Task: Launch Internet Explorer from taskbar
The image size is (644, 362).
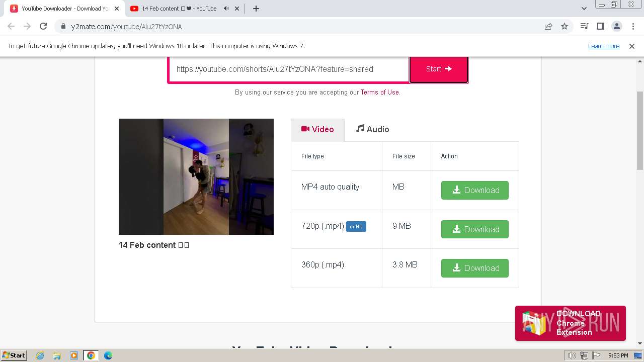Action: tap(40, 355)
